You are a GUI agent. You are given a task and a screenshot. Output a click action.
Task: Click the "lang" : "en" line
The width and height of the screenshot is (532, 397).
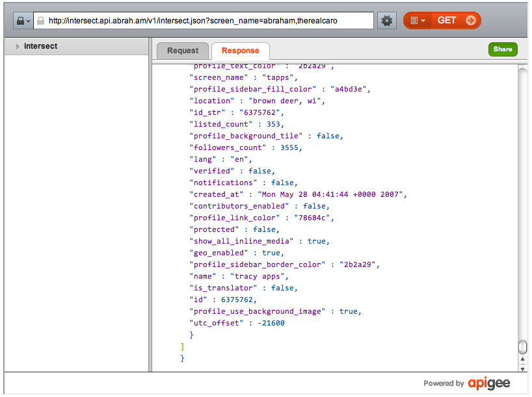pyautogui.click(x=220, y=159)
